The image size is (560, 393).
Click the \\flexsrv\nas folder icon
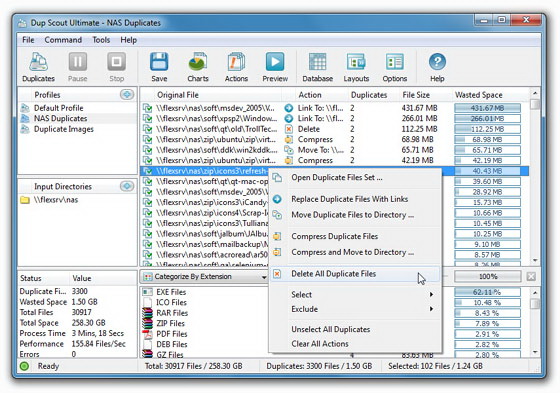pyautogui.click(x=25, y=200)
